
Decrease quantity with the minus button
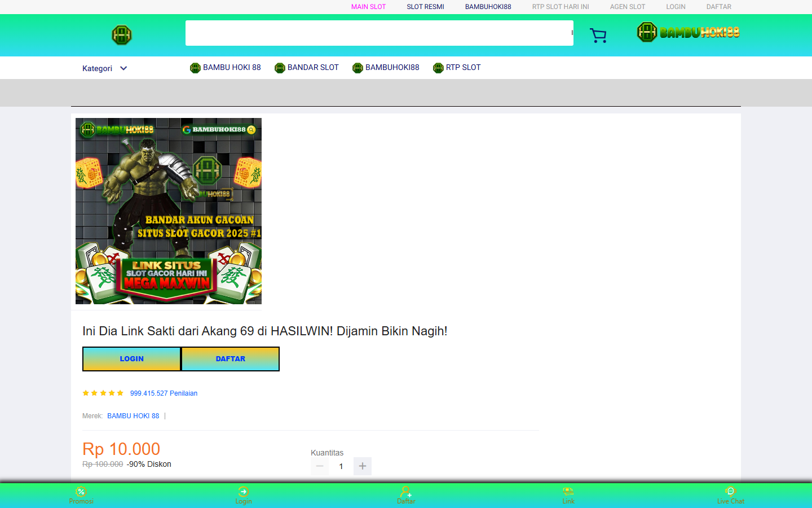point(320,466)
